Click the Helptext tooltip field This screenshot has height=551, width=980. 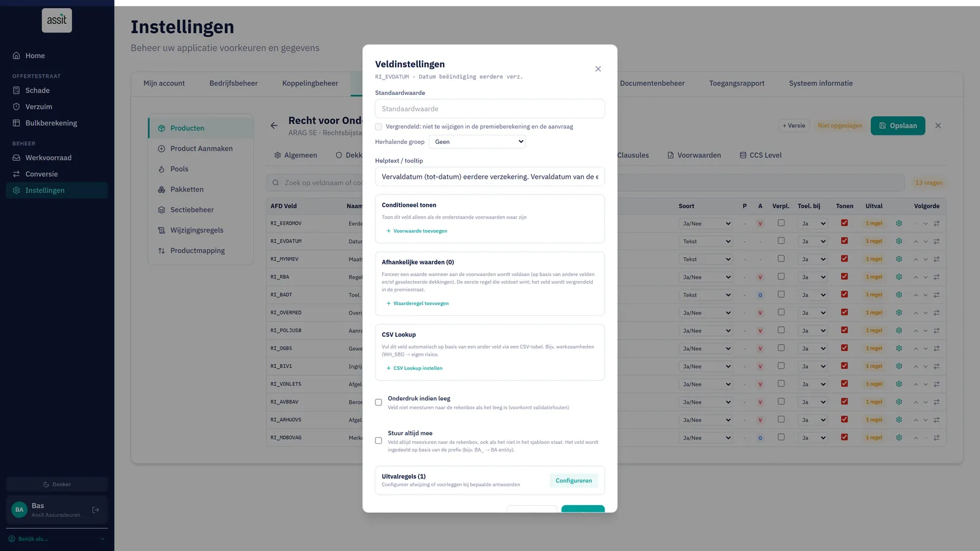[489, 176]
